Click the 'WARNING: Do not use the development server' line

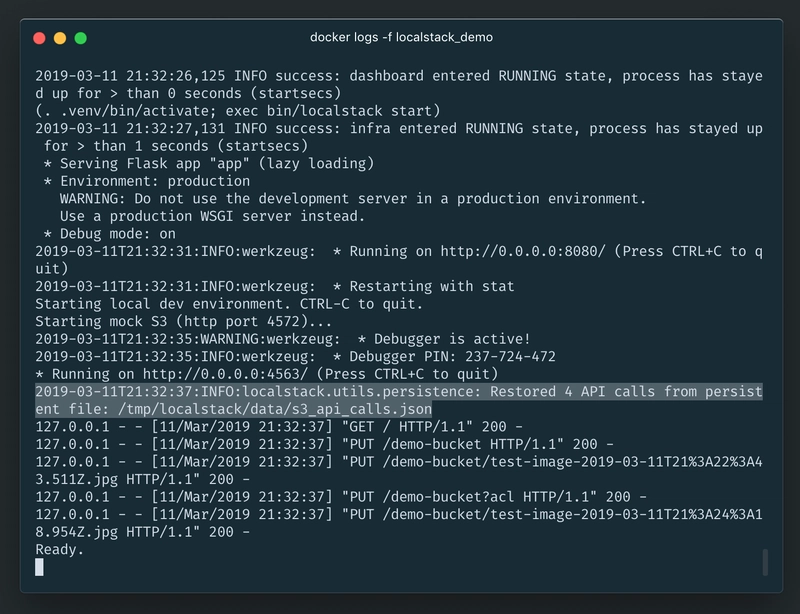click(x=353, y=199)
